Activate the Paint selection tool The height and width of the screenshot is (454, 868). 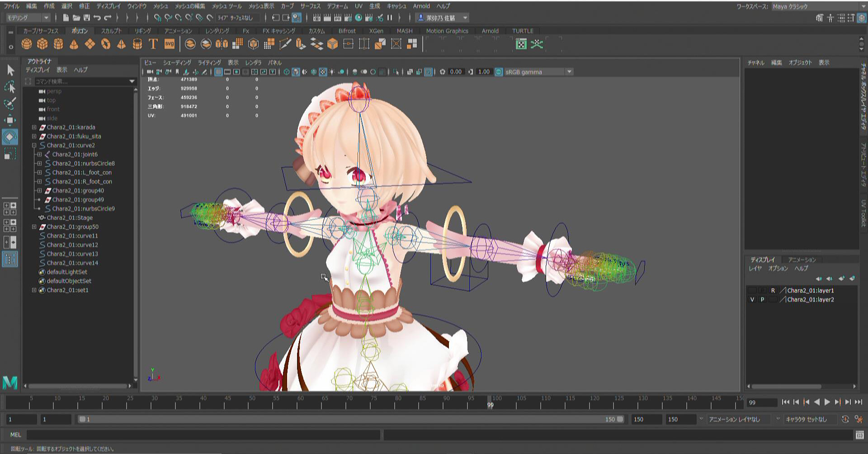[10, 104]
